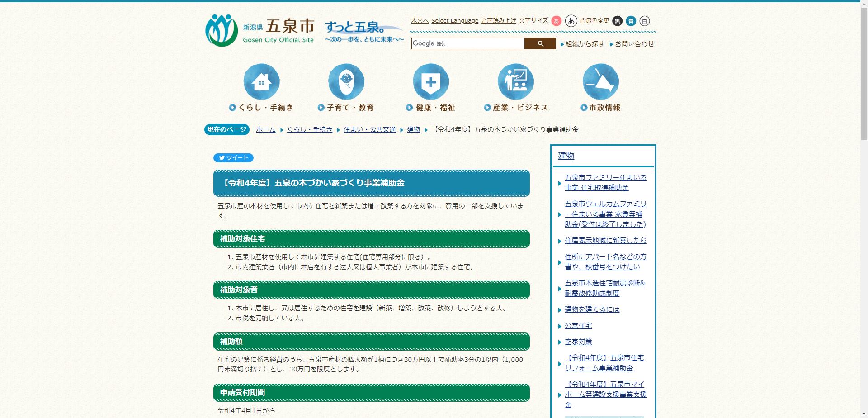Open 五泉市木造住宅耐震診断&耐震改修助成制度 link
This screenshot has width=868, height=418.
(605, 288)
